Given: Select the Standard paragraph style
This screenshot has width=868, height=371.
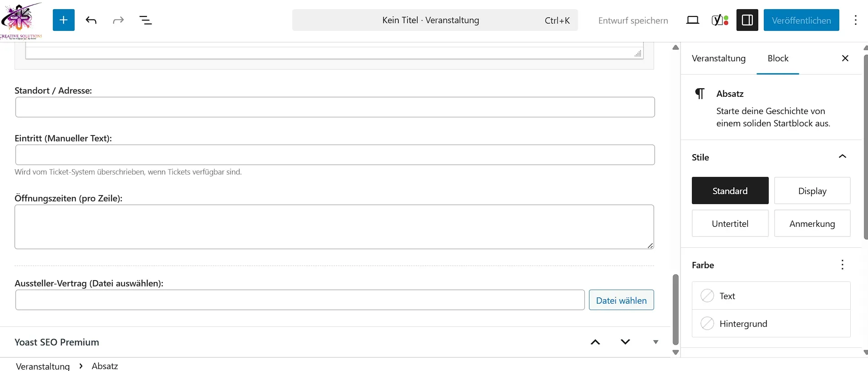Looking at the screenshot, I should click(730, 191).
